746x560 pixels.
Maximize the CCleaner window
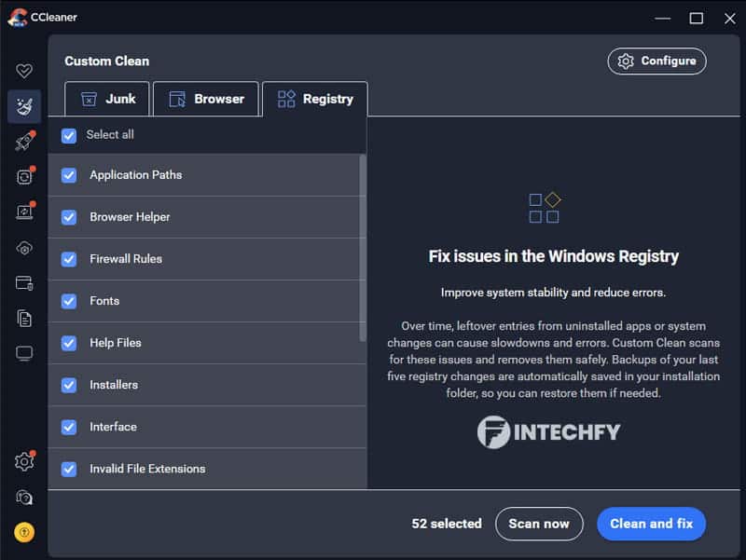click(696, 18)
